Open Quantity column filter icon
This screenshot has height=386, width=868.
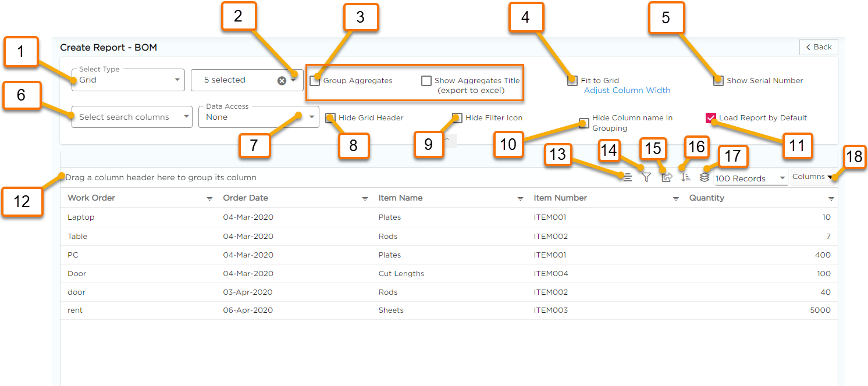pos(831,199)
